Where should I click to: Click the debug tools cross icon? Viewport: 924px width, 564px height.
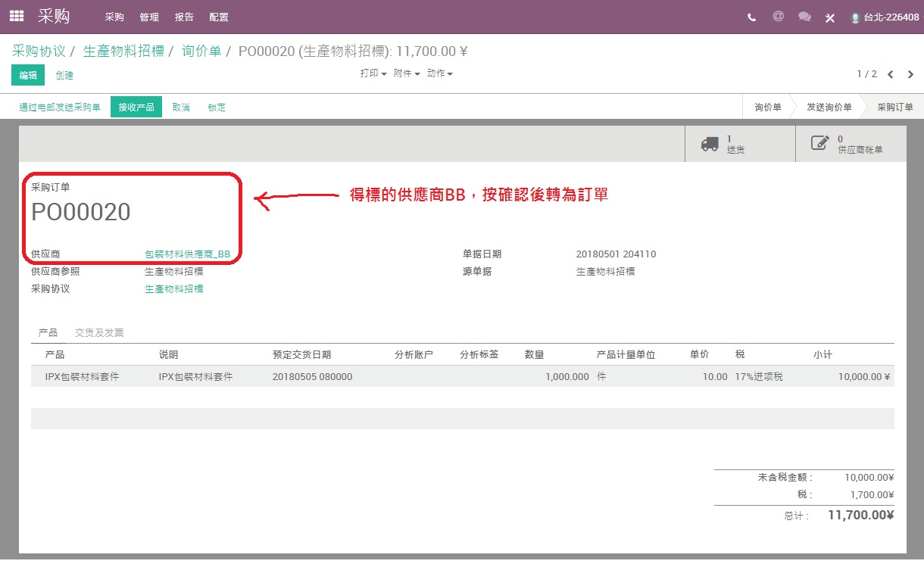(x=830, y=17)
